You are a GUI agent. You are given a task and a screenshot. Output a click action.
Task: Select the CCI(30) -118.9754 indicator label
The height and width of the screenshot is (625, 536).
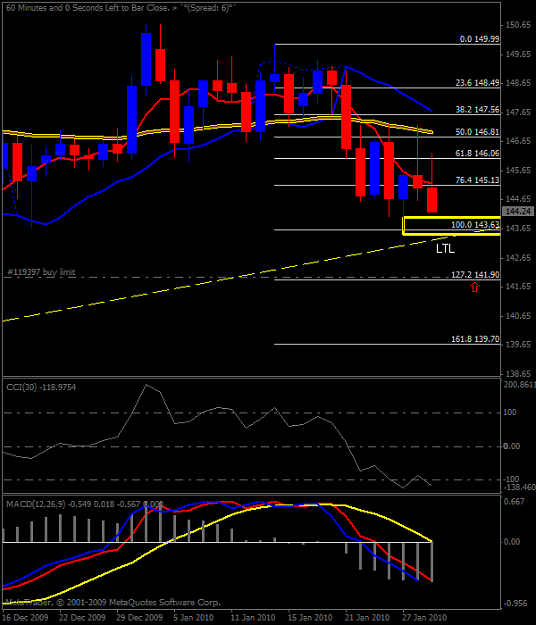coord(41,387)
